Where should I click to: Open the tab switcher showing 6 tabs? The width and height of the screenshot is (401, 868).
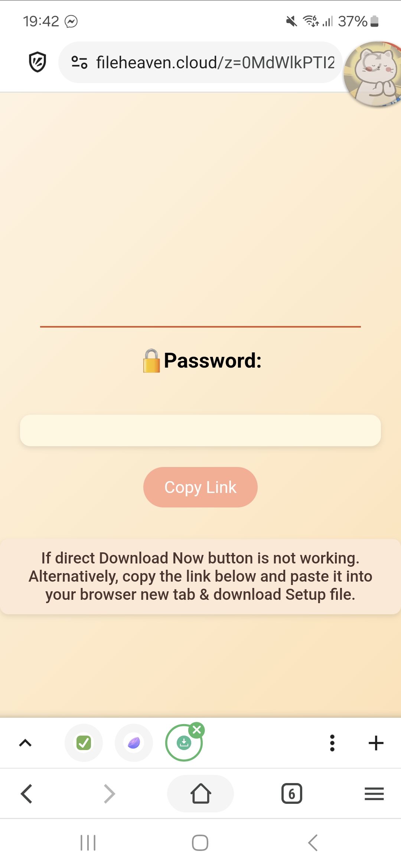292,794
